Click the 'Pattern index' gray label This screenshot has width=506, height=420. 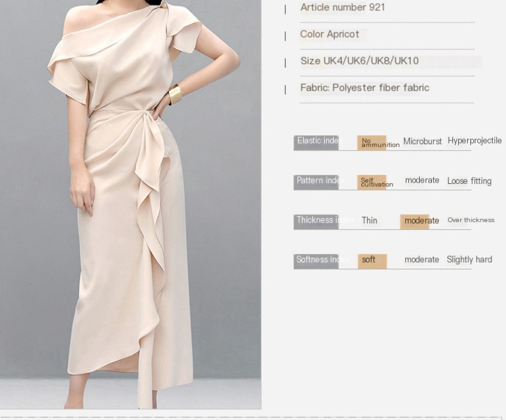coord(316,182)
